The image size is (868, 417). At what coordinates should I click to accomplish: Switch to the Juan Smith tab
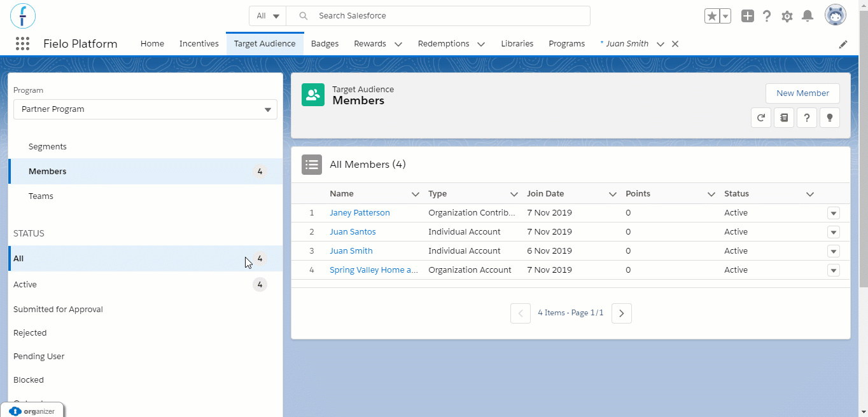(624, 44)
